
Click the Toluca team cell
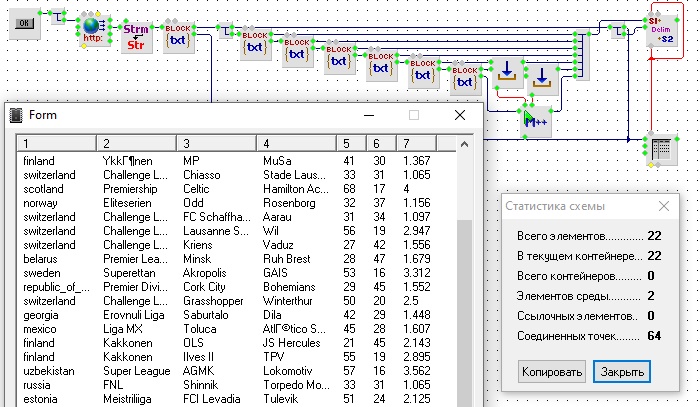pyautogui.click(x=200, y=329)
